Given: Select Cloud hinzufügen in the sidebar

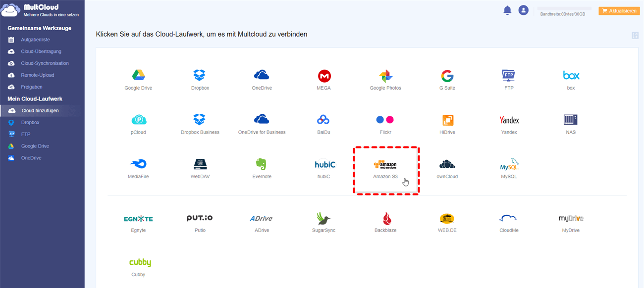Looking at the screenshot, I should coord(42,111).
